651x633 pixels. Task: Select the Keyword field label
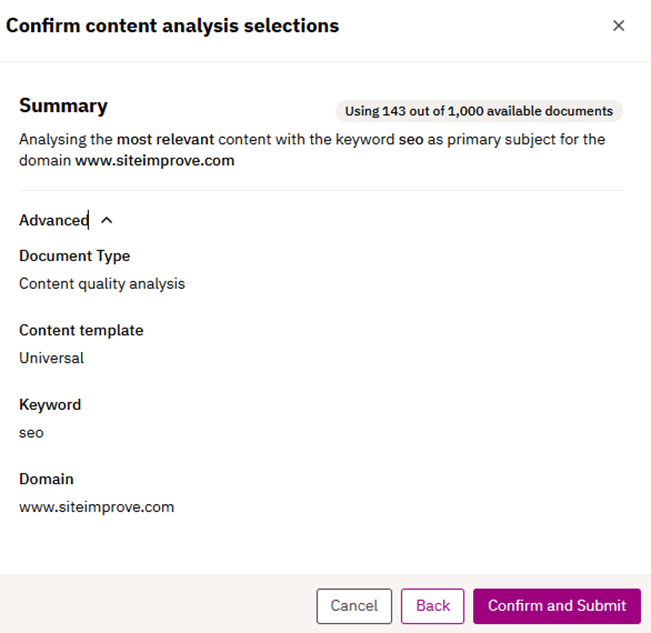[50, 405]
